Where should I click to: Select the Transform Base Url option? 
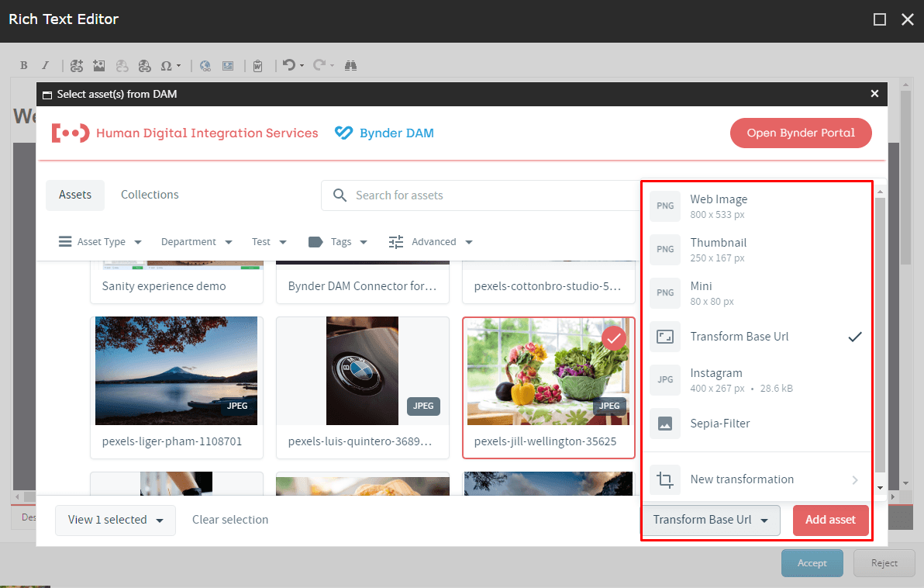740,337
